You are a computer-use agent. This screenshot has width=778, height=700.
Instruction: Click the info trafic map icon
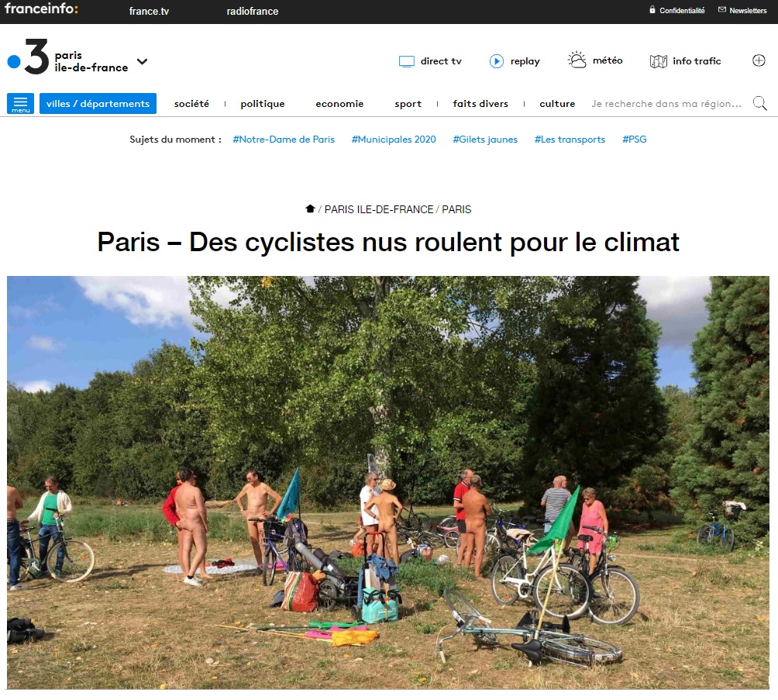pos(659,61)
